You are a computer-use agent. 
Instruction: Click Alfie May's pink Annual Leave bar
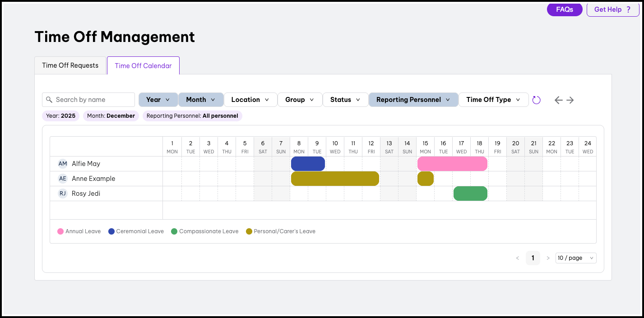click(452, 164)
